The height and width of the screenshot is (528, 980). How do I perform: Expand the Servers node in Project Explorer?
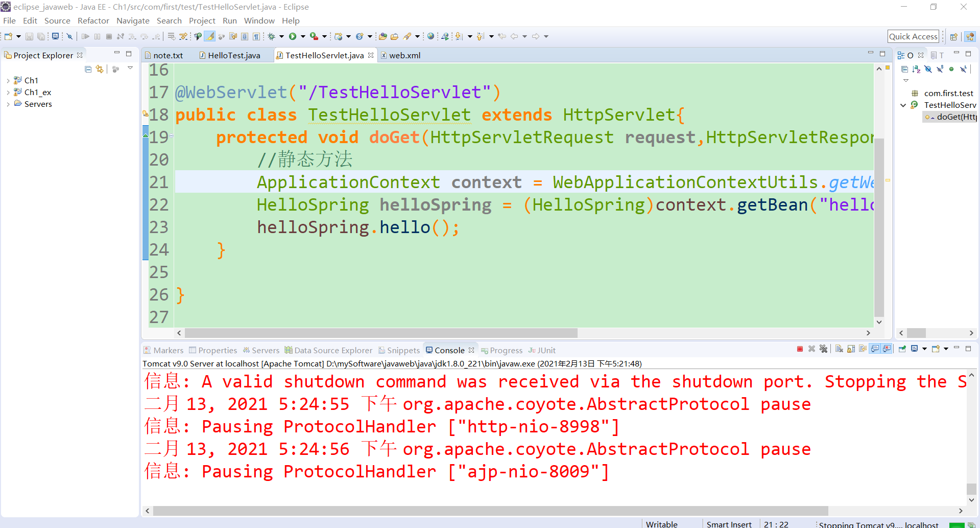pyautogui.click(x=8, y=104)
